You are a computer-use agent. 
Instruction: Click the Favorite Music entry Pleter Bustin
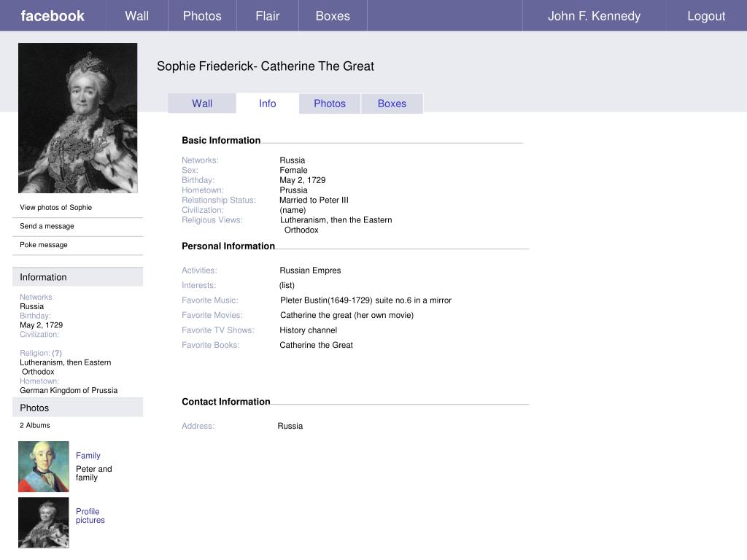366,300
